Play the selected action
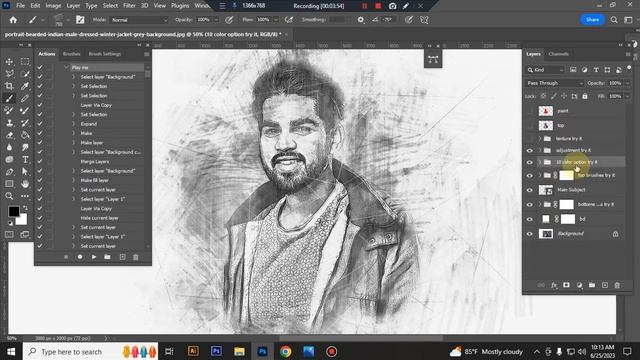The width and height of the screenshot is (640, 360). point(94,257)
